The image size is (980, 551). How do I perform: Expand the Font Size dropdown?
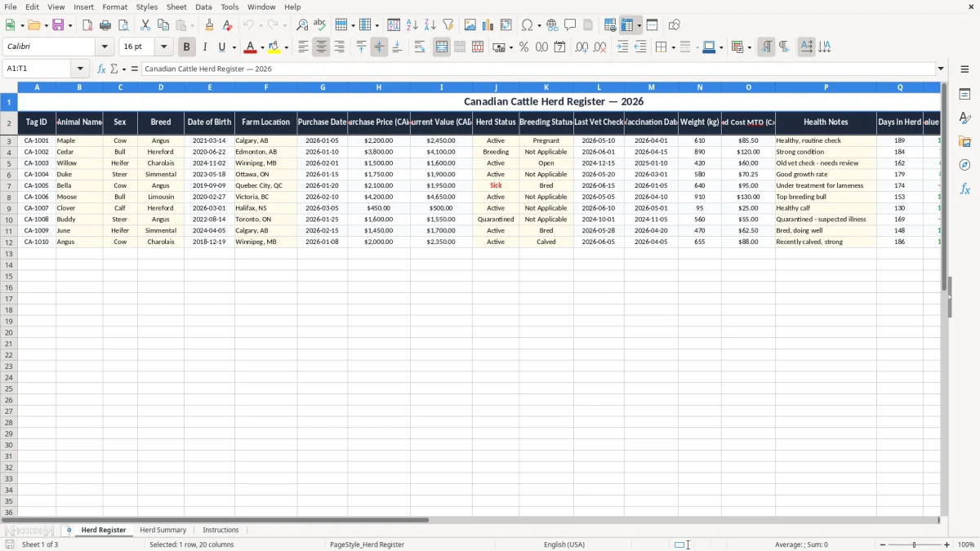(x=163, y=47)
